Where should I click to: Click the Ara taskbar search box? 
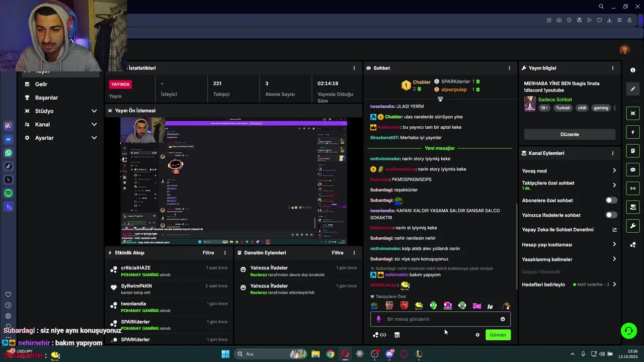pos(272,354)
